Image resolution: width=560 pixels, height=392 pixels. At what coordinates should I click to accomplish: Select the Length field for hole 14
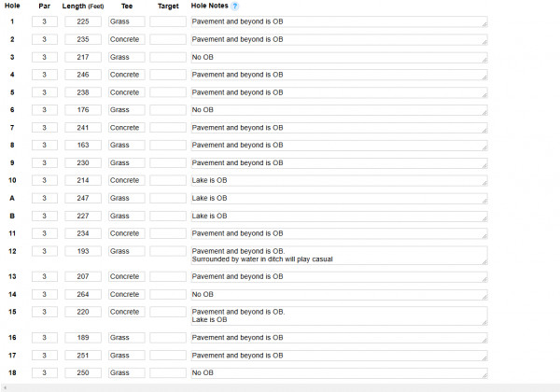pyautogui.click(x=83, y=295)
